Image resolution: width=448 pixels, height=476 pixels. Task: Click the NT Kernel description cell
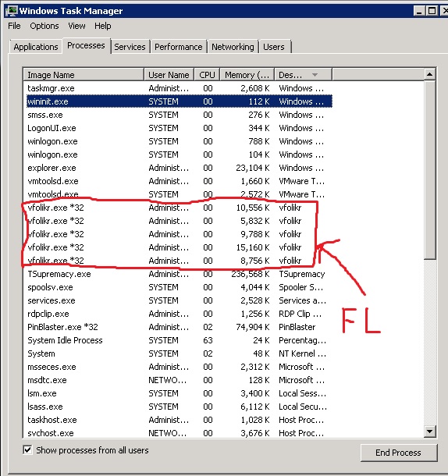point(302,353)
